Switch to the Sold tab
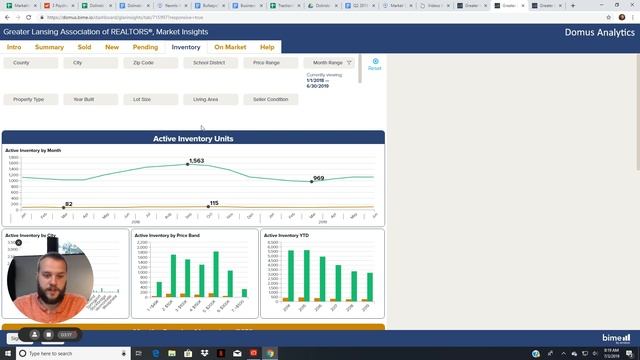 click(84, 47)
